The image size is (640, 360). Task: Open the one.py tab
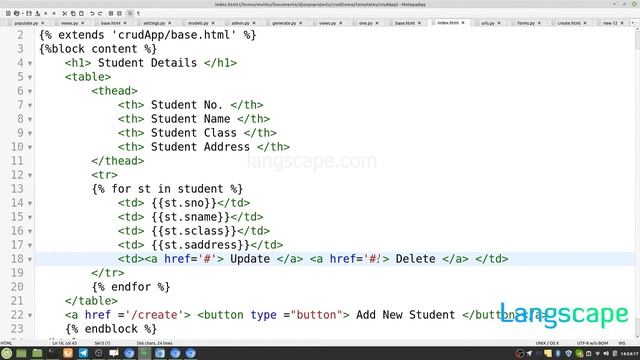(x=366, y=23)
